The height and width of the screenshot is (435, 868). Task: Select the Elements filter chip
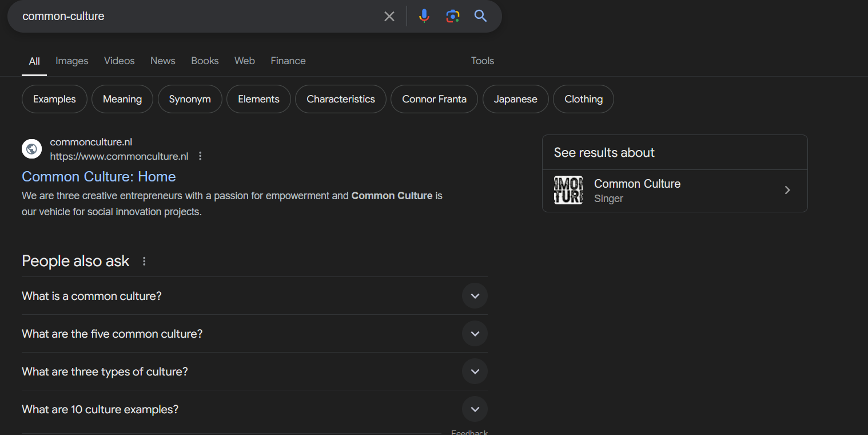point(258,99)
